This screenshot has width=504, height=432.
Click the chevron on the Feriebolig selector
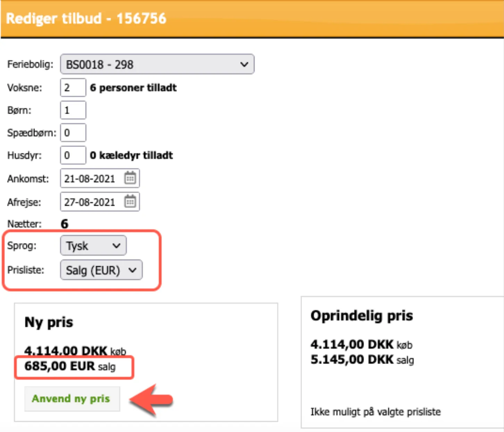(244, 64)
